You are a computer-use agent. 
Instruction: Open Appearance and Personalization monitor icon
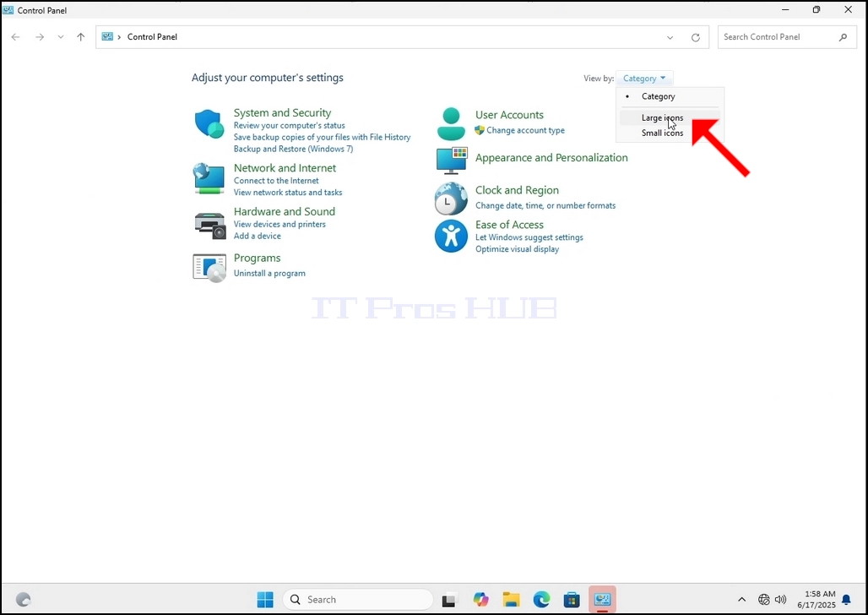pos(452,161)
